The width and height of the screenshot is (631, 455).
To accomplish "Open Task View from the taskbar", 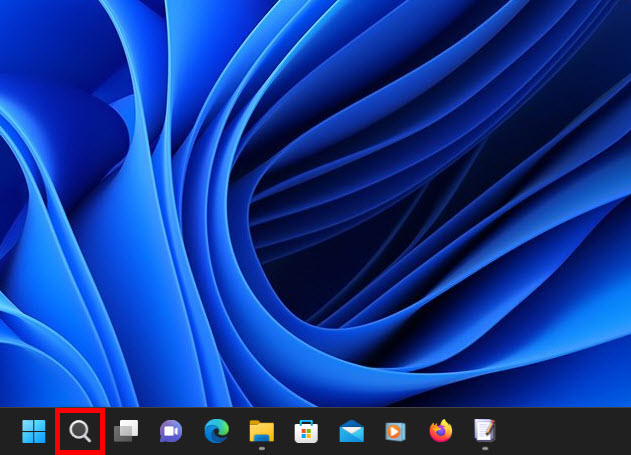I will click(126, 431).
